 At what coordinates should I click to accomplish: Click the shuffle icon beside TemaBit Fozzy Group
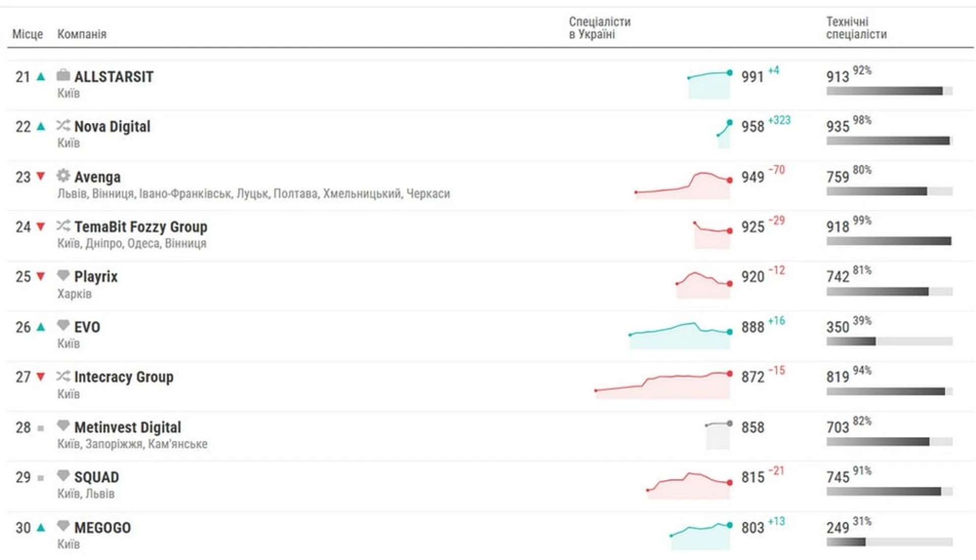point(63,225)
